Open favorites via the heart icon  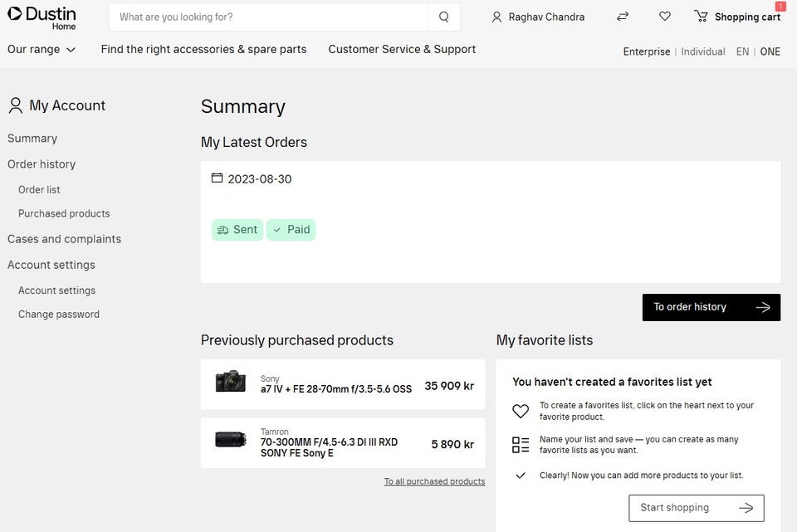pos(665,17)
